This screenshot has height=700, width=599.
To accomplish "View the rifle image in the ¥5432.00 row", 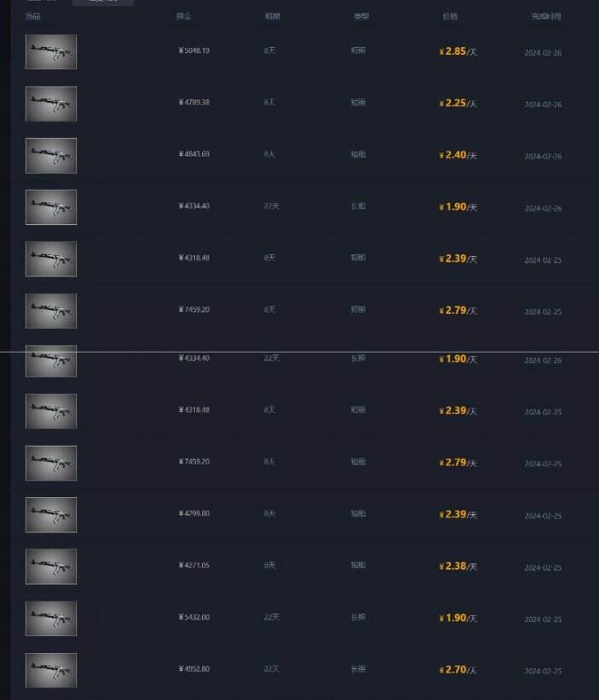I will 50,619.
